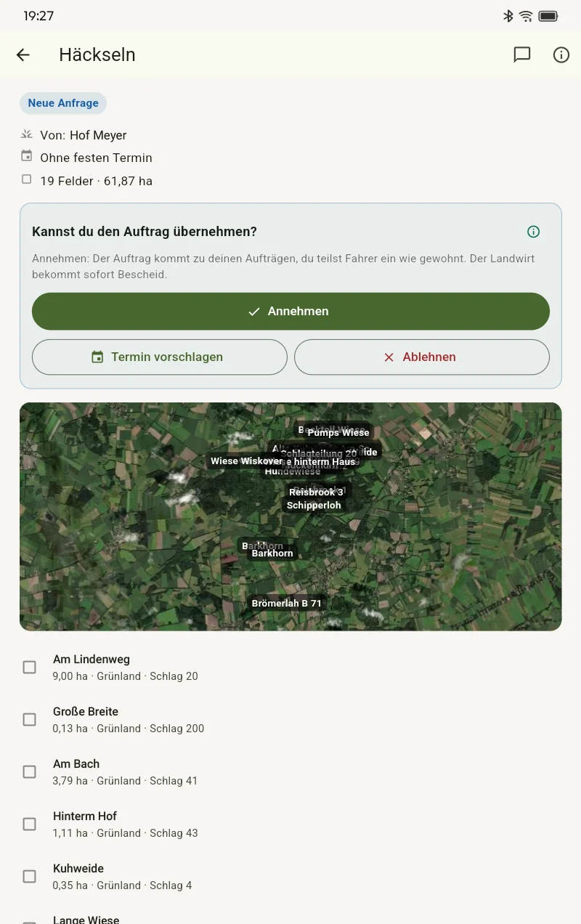Tap '0,13 ha · Grünland · Schlag 200' details
Screen dimensions: 581x924
pos(129,728)
